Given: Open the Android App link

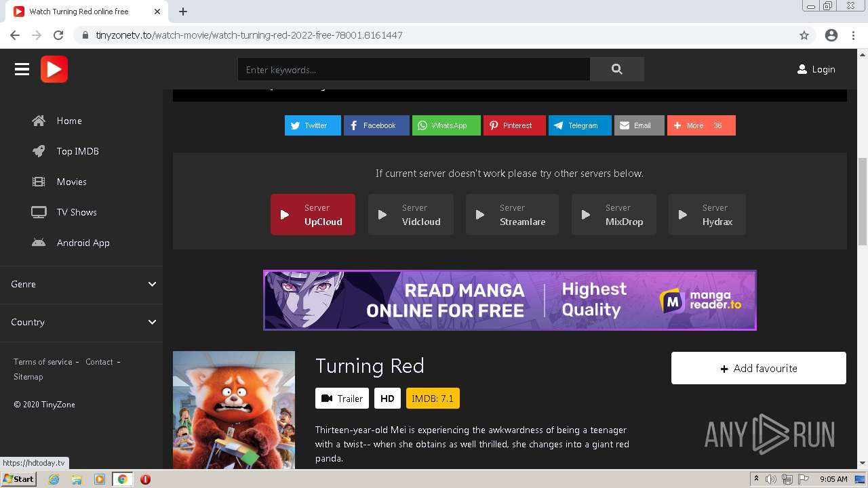Looking at the screenshot, I should (83, 243).
